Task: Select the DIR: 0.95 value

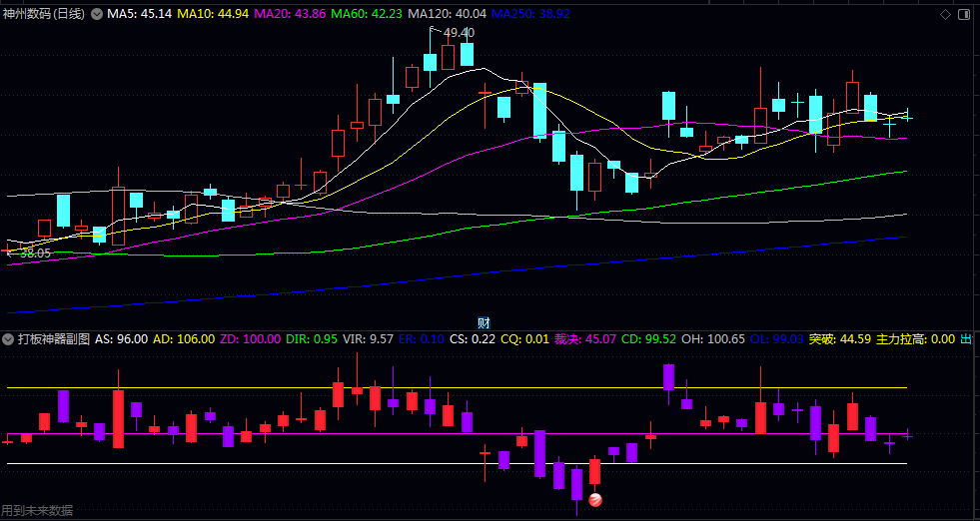Action: coord(312,339)
